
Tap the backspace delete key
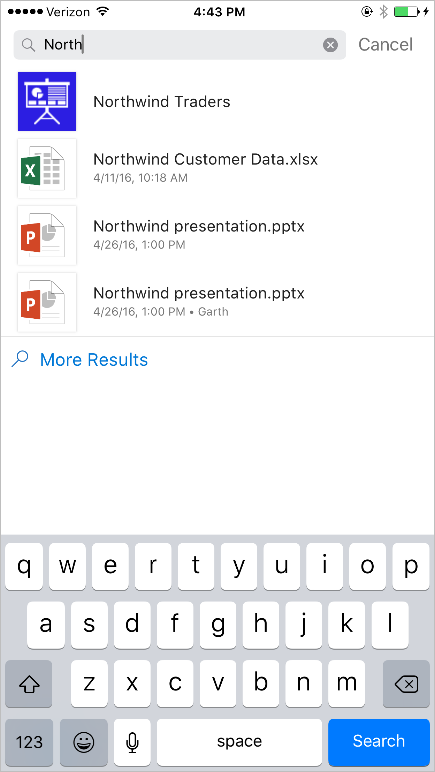pyautogui.click(x=406, y=683)
